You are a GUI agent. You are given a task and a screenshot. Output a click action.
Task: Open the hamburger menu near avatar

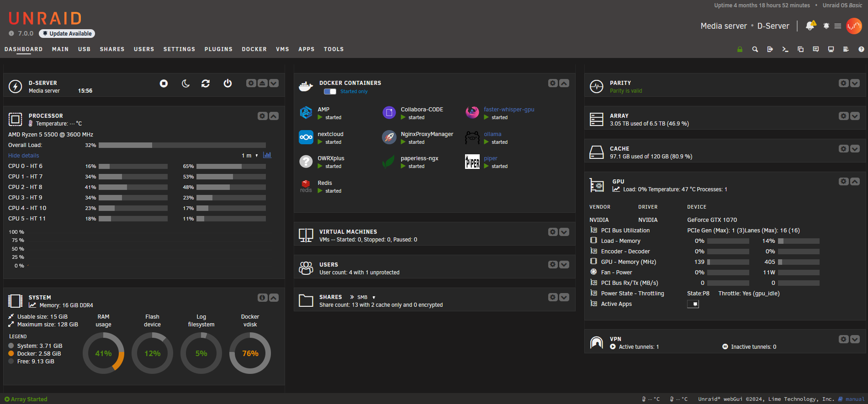(x=838, y=26)
